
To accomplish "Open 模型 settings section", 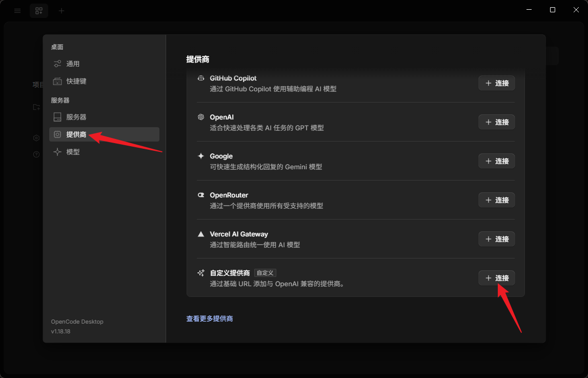I will coord(104,151).
